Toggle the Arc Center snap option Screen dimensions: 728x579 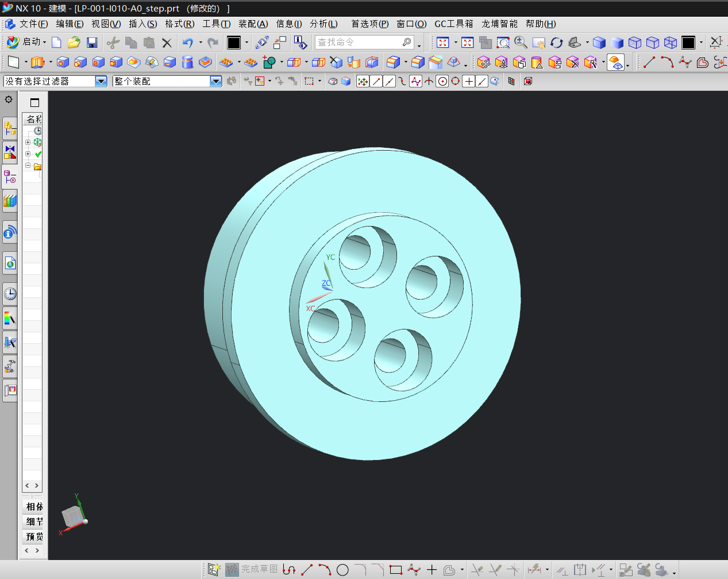pyautogui.click(x=442, y=81)
